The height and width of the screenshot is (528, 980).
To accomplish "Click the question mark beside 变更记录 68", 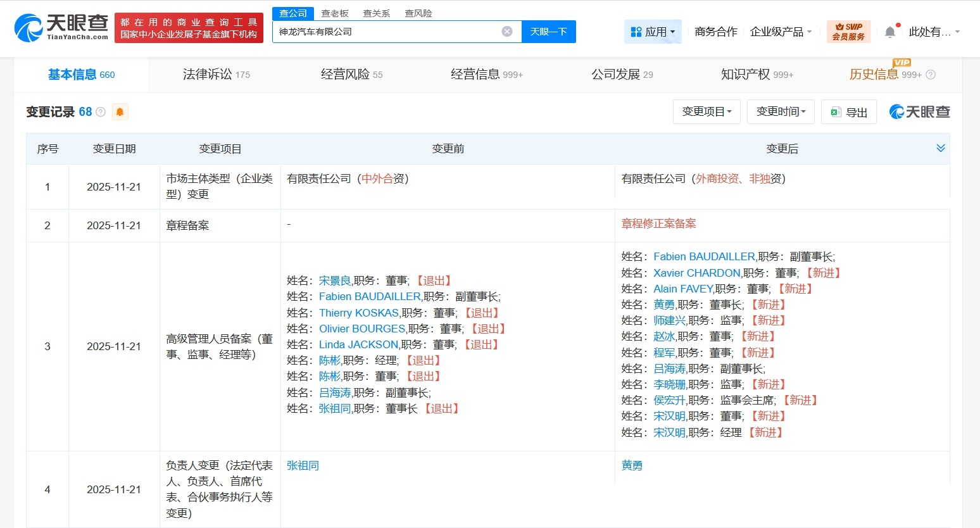I will click(x=100, y=111).
